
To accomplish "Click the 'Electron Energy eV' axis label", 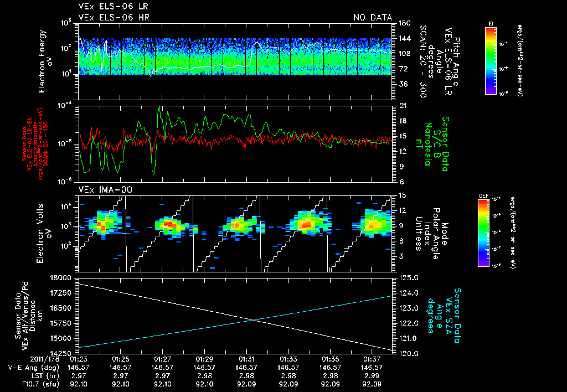I will coord(45,61).
